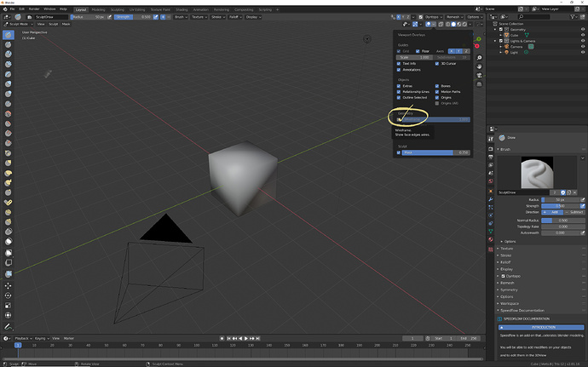Click the zoom magnifier viewport gizmo
This screenshot has width=588, height=367.
coord(479,58)
